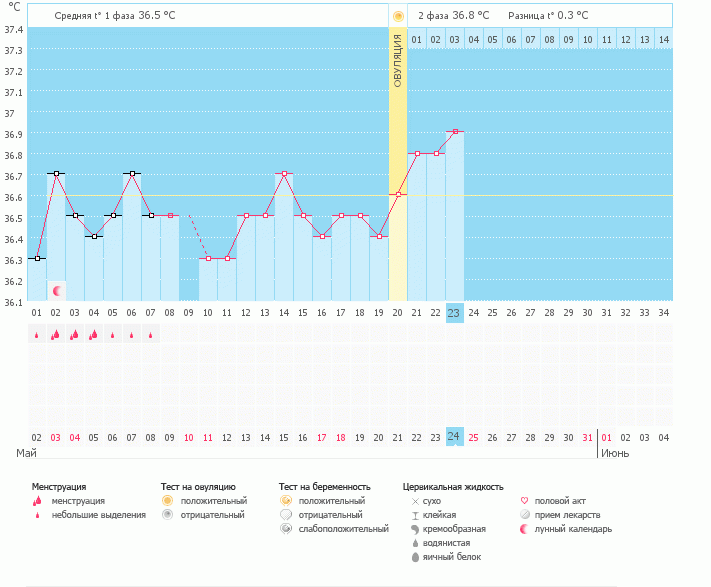
Task: Click the «яичный белок» cervical fluid icon
Action: point(415,557)
